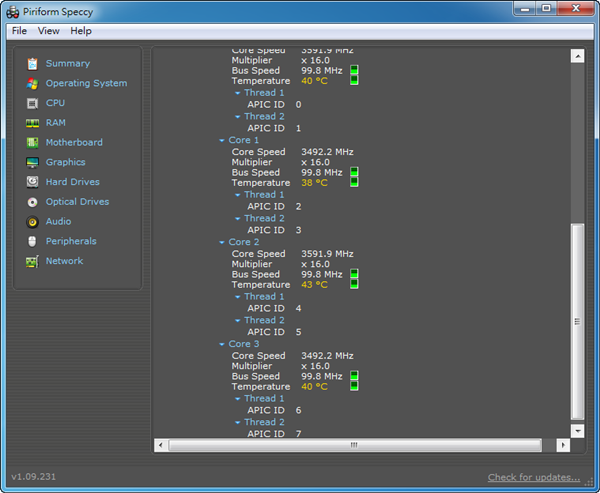Select Optical Drives in the sidebar
Viewport: 600px width, 493px height.
click(77, 202)
